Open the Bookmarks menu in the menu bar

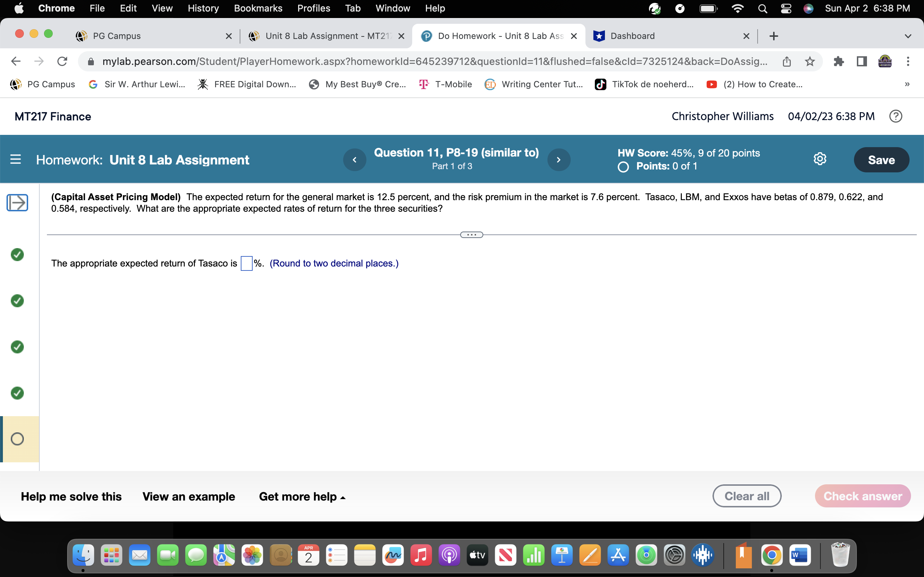click(258, 8)
